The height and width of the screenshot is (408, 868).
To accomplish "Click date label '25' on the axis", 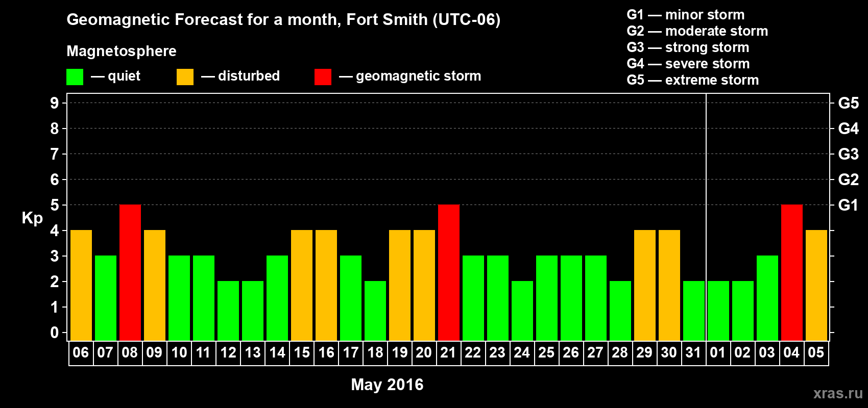I will [546, 353].
